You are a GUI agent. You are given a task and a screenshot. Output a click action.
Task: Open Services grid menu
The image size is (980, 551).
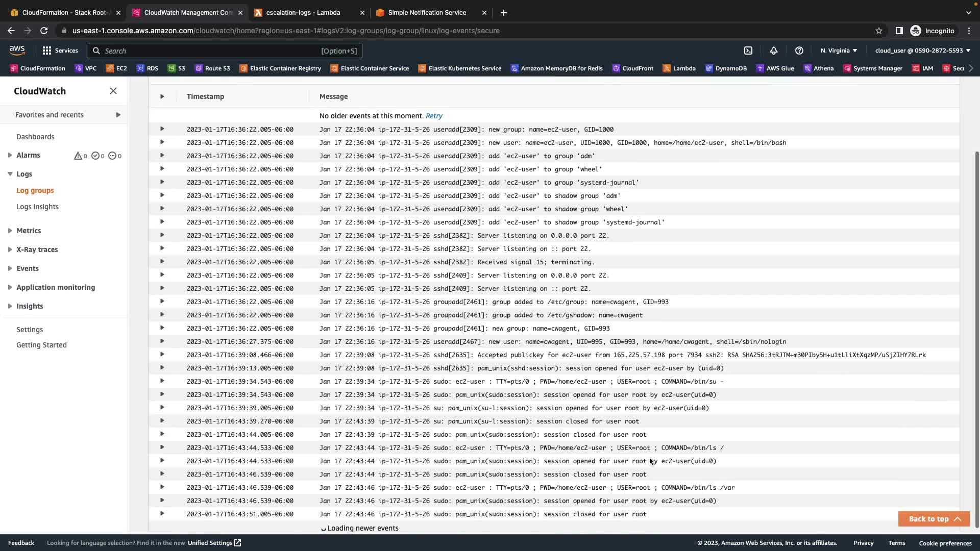60,51
